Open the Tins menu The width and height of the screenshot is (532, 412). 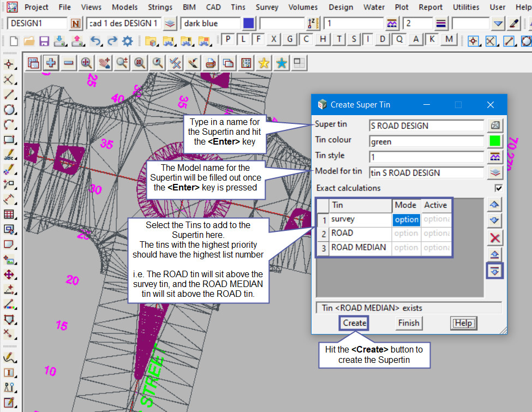pyautogui.click(x=238, y=7)
